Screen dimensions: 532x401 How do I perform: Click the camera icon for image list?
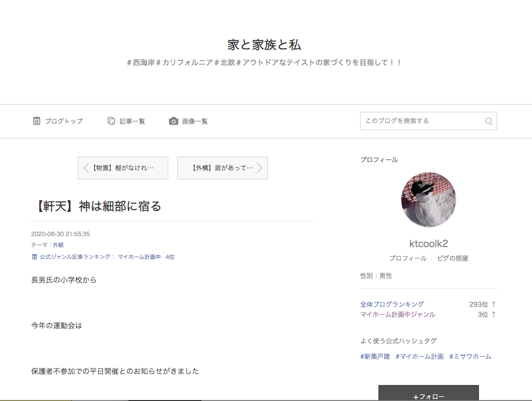click(173, 121)
